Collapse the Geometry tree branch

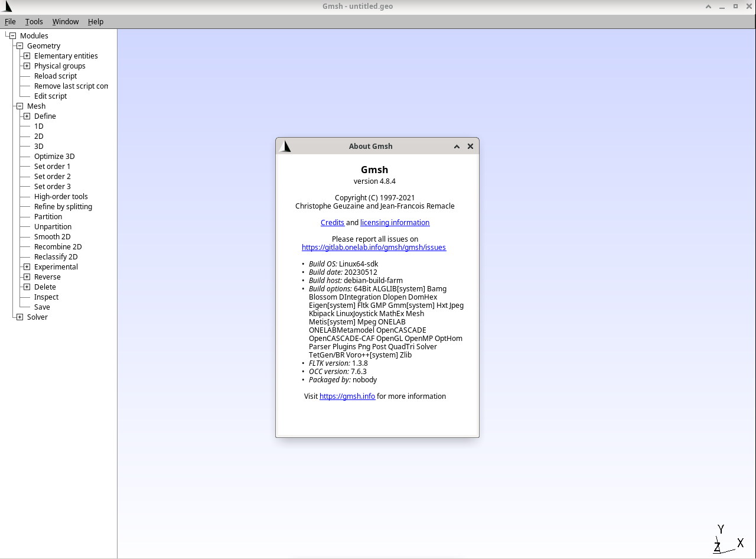(x=19, y=46)
